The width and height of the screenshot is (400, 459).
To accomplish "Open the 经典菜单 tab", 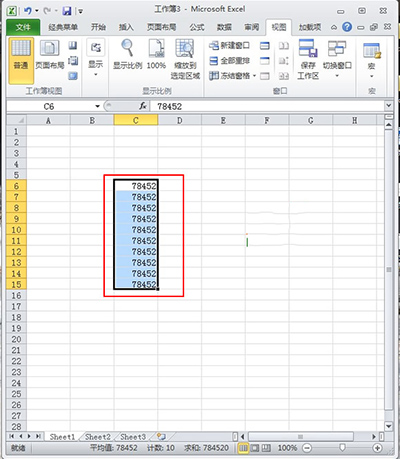I will [x=63, y=27].
